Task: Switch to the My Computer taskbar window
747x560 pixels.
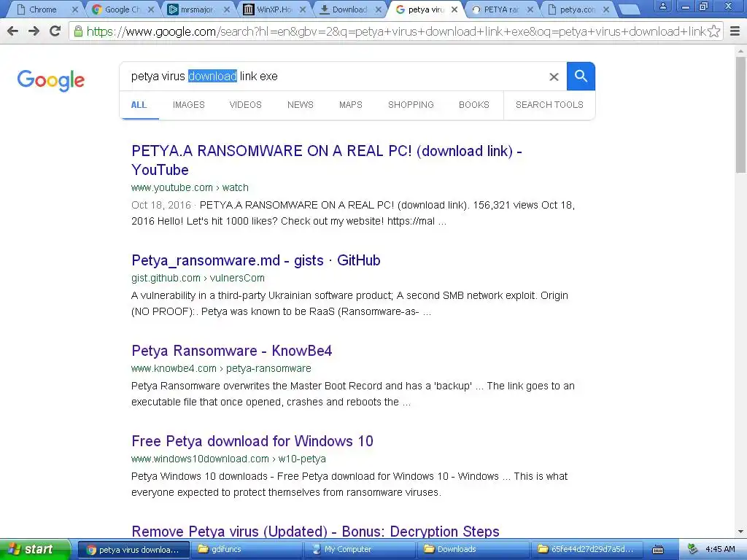Action: point(360,550)
